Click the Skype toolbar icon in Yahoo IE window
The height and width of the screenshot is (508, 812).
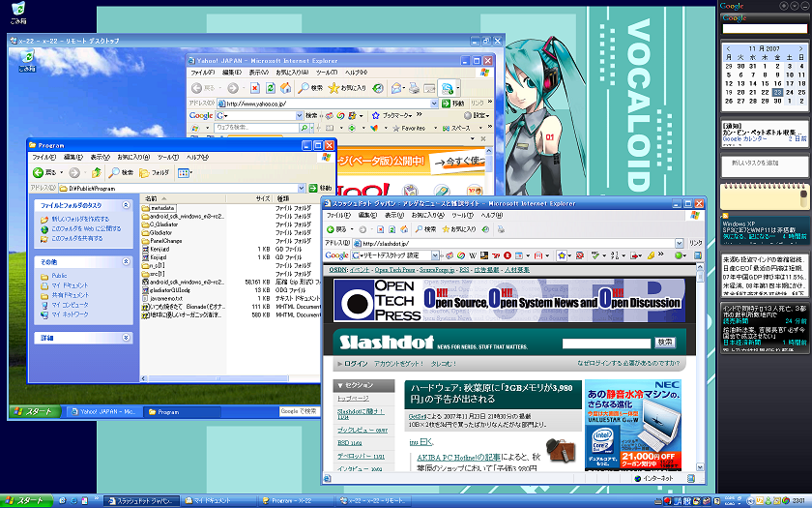tap(448, 88)
